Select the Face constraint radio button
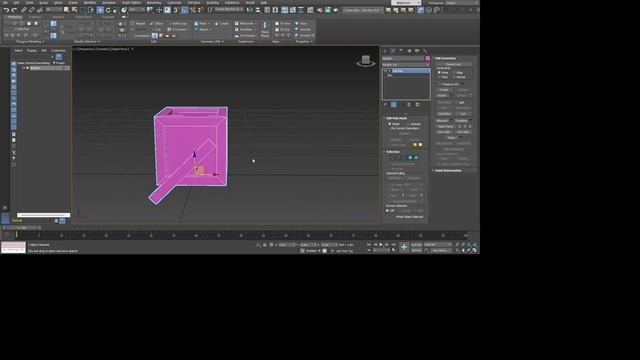This screenshot has width=640, height=360. click(439, 77)
